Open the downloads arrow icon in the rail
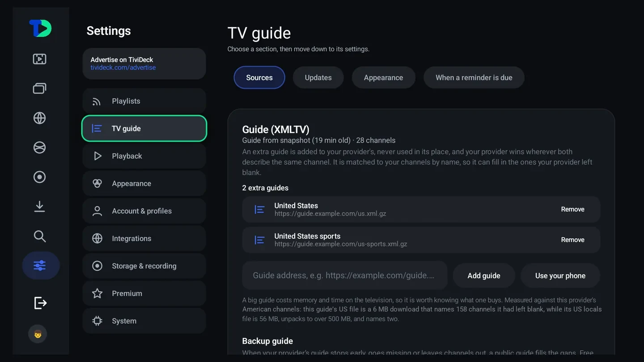This screenshot has width=644, height=362. [x=40, y=206]
